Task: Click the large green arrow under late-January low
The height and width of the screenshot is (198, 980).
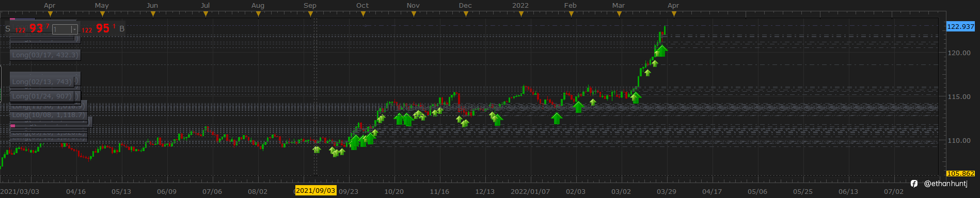Action: 556,118
